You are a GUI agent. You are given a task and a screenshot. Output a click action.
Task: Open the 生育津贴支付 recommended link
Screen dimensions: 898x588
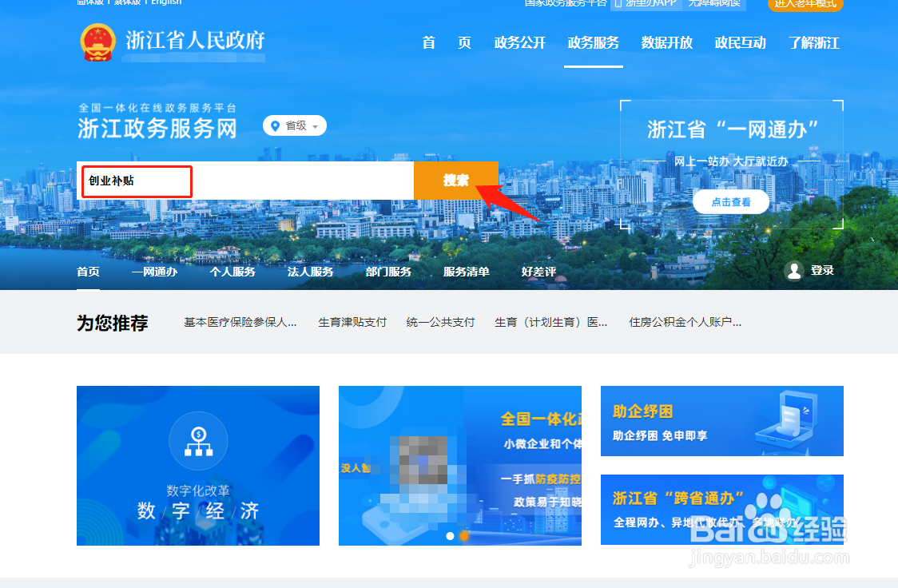(352, 322)
